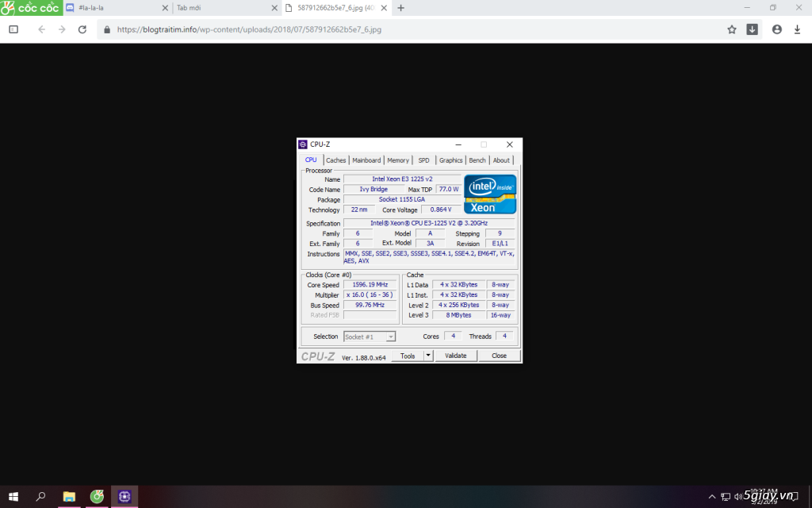Close the #la-la-la tab
The image size is (812, 508).
pos(165,8)
